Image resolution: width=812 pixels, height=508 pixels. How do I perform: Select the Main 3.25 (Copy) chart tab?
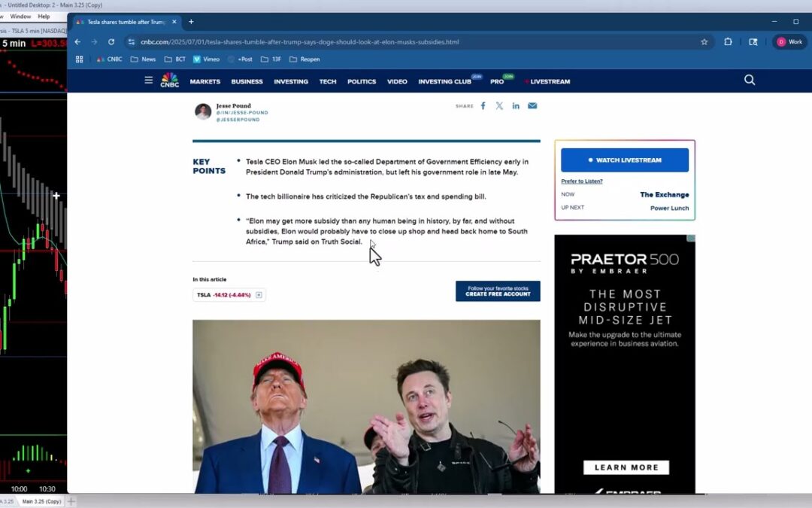point(41,501)
